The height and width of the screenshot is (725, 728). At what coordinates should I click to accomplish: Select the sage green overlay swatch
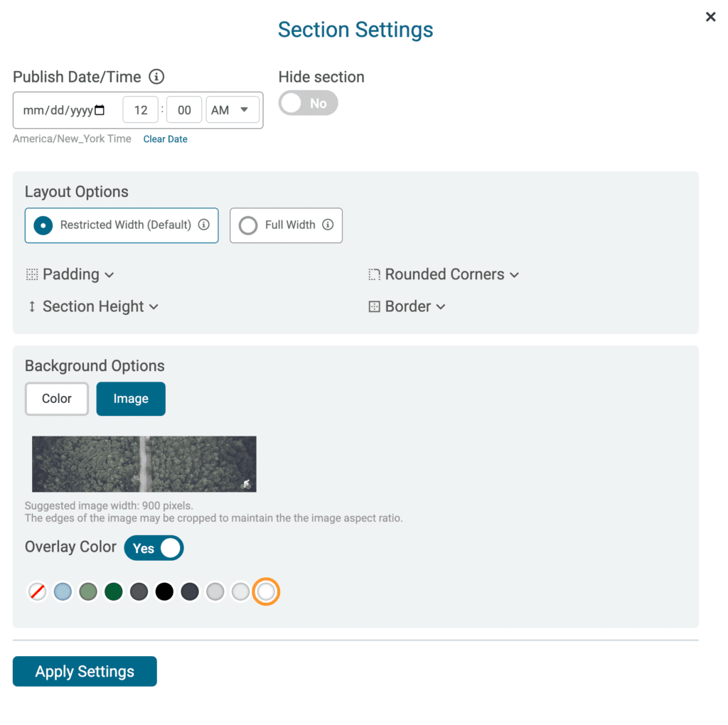point(88,592)
